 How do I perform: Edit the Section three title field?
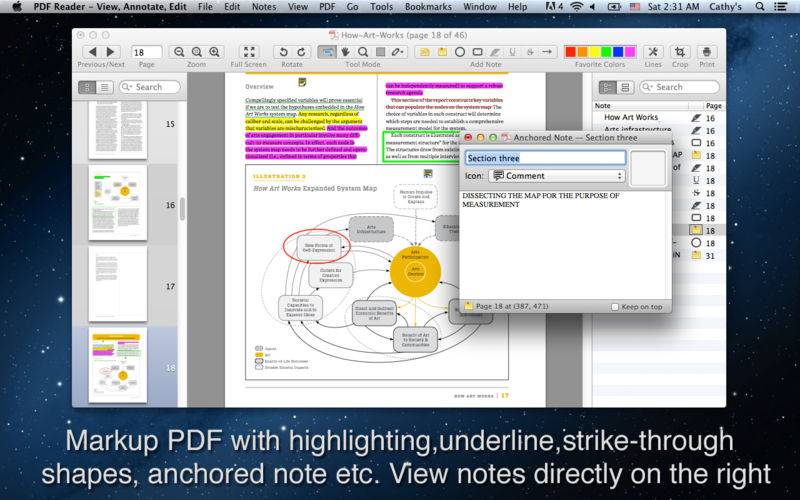(x=545, y=158)
